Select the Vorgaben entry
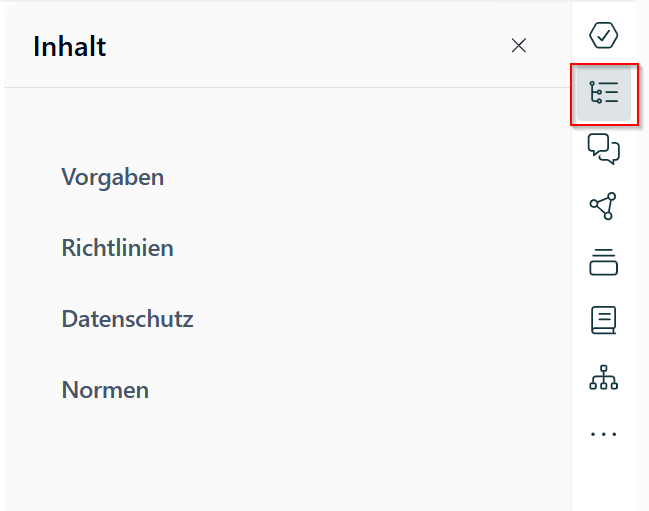Image resolution: width=649 pixels, height=511 pixels. pyautogui.click(x=113, y=177)
